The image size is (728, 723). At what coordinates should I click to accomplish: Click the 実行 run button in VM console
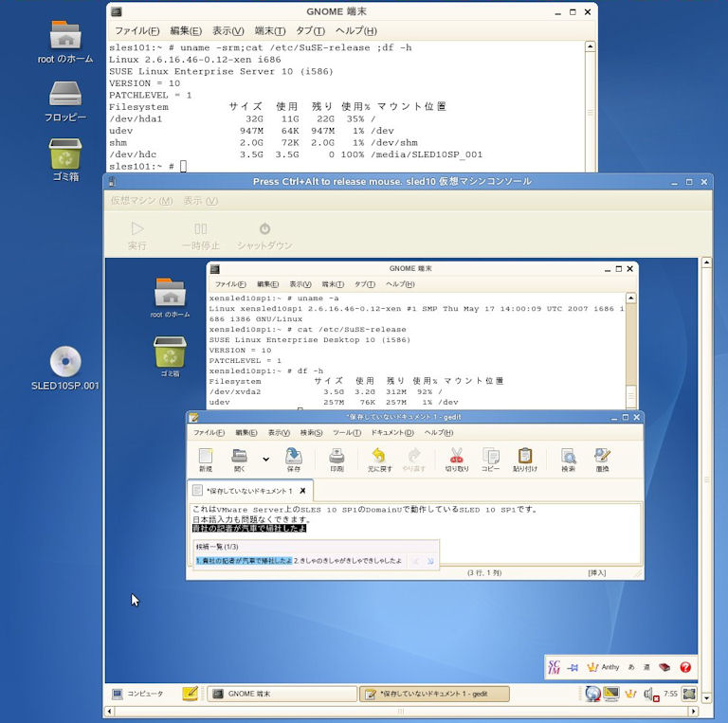tap(136, 235)
